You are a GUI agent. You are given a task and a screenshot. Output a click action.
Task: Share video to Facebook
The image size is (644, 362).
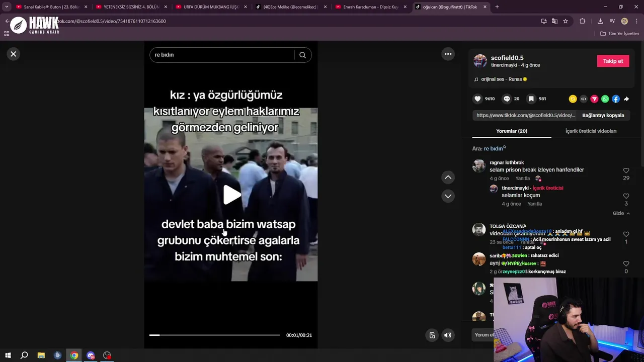click(x=616, y=99)
